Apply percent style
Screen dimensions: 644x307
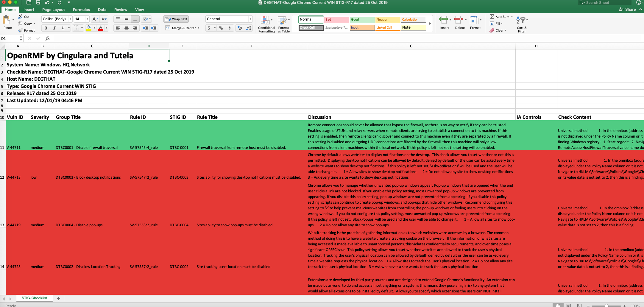click(221, 28)
